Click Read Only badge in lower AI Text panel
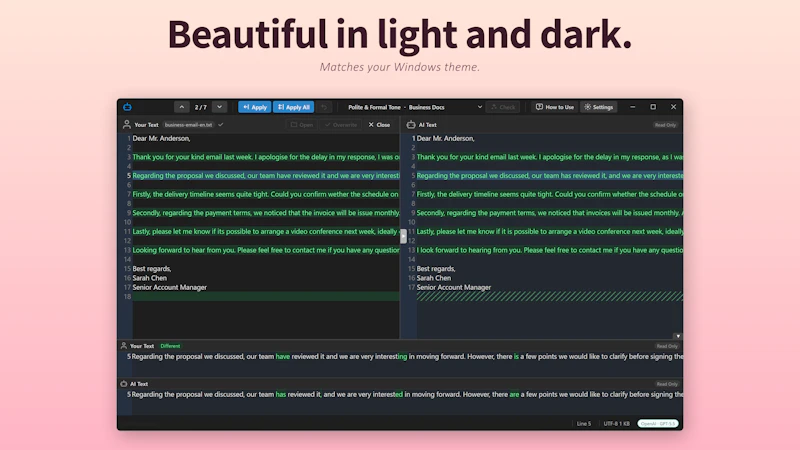 pos(667,384)
